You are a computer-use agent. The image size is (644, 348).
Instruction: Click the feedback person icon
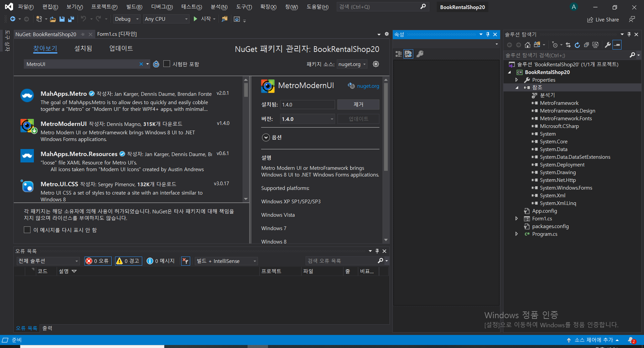[x=632, y=19]
